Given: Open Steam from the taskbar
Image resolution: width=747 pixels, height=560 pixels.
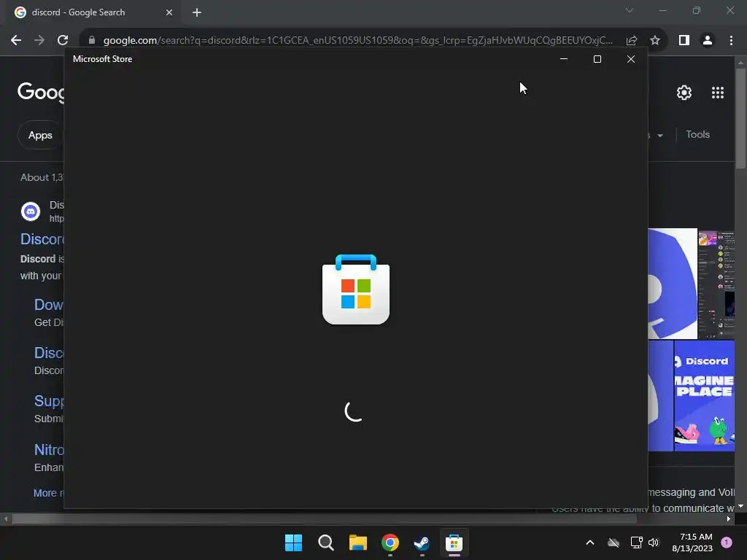Looking at the screenshot, I should (422, 542).
